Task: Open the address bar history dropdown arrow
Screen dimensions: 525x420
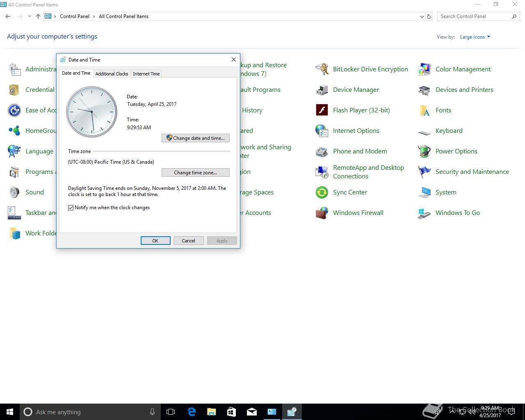Action: [422, 17]
